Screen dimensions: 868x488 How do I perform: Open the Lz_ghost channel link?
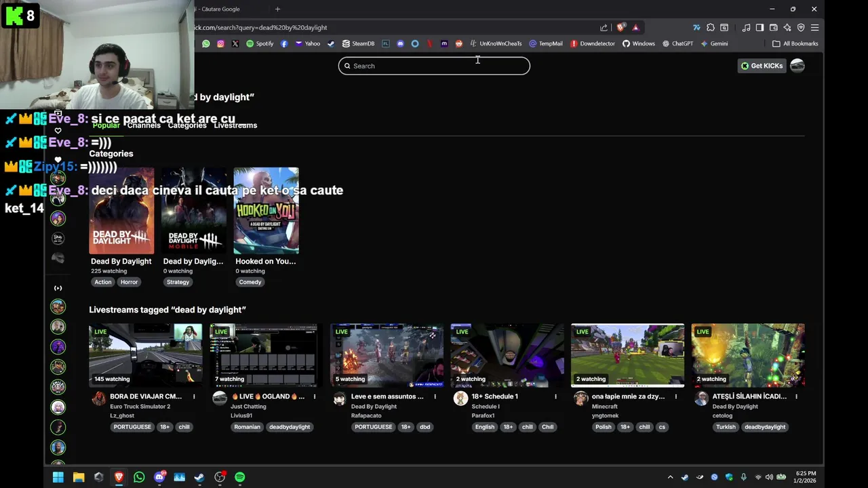pyautogui.click(x=122, y=415)
